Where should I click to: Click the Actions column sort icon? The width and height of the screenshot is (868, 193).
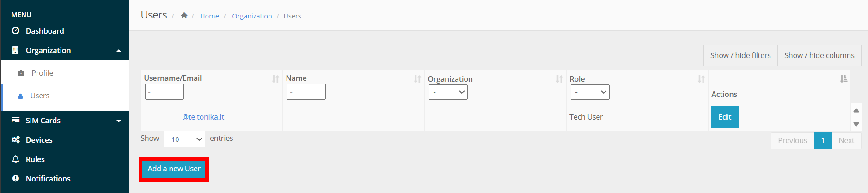coord(844,79)
